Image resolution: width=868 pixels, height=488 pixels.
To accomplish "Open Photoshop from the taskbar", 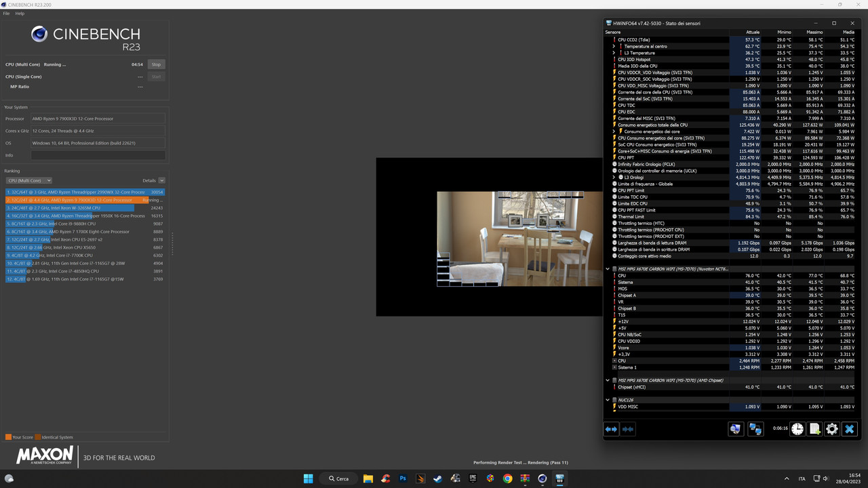I will (x=403, y=479).
